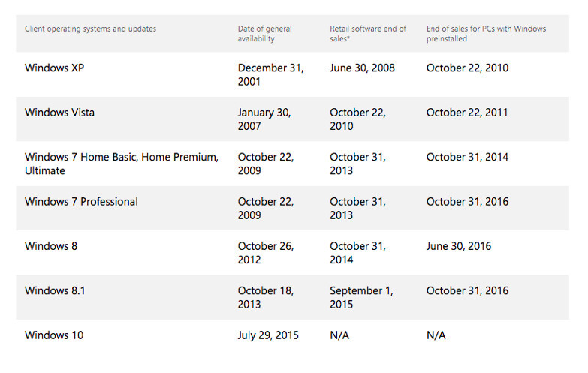
Task: Select the September 1, 2015 cell
Action: (361, 297)
